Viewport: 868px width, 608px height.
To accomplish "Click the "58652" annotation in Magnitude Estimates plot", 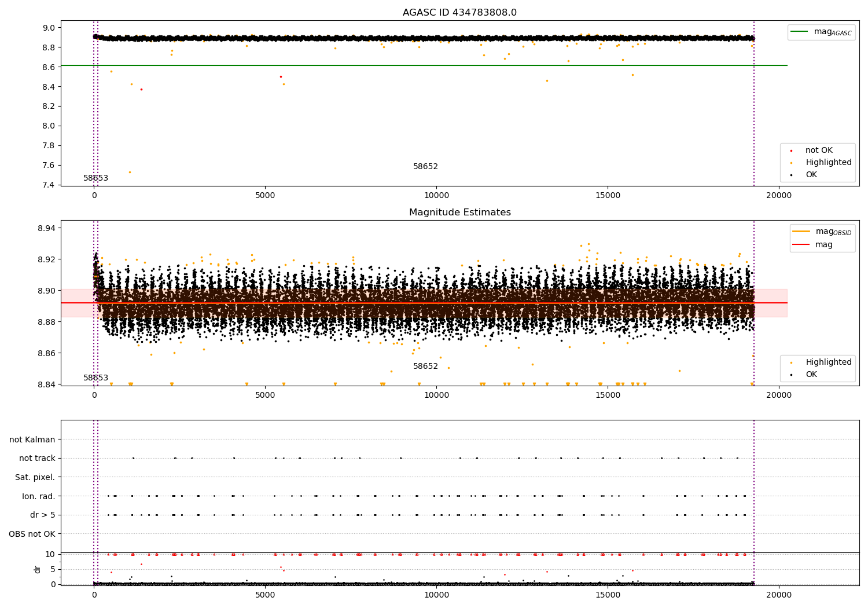I will (425, 367).
